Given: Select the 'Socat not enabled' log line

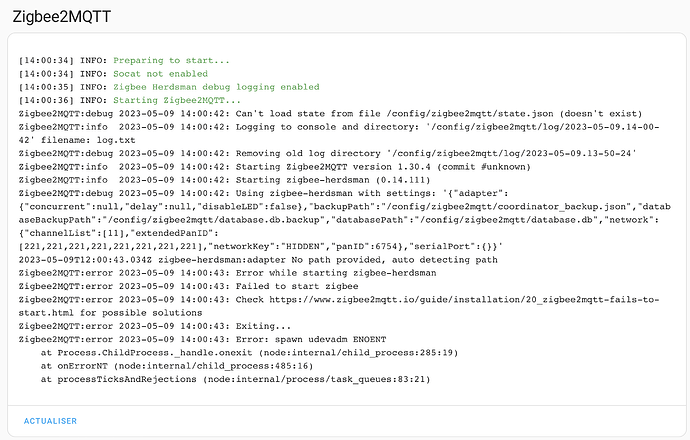Looking at the screenshot, I should (x=113, y=74).
